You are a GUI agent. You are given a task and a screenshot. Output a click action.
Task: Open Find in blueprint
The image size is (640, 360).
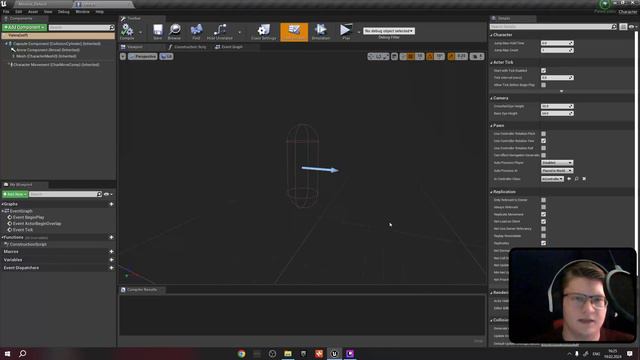[x=196, y=31]
